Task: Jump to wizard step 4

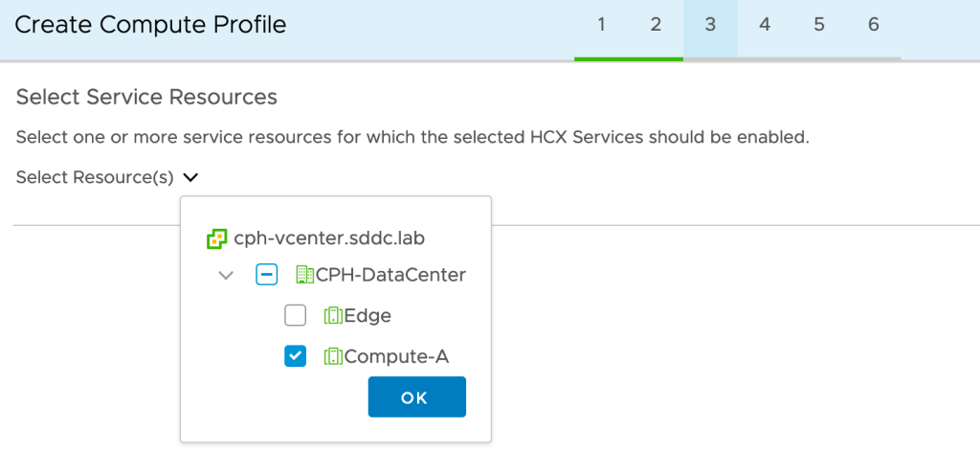Action: [765, 25]
